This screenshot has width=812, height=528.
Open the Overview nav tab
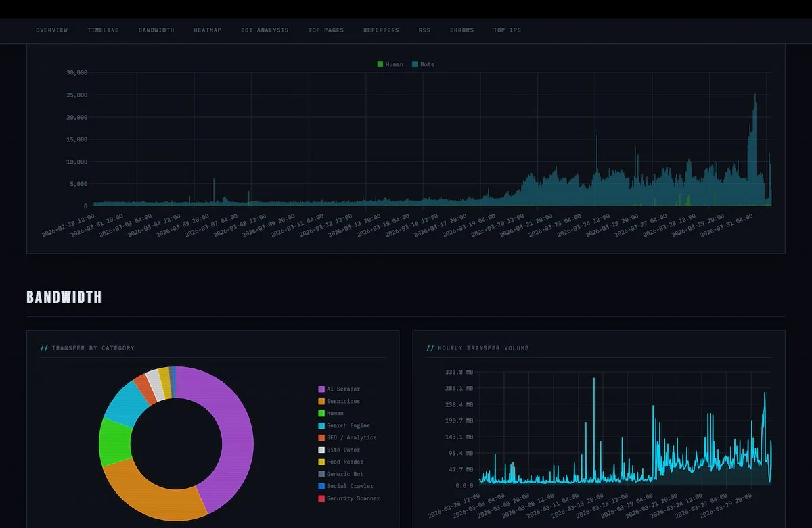click(51, 30)
